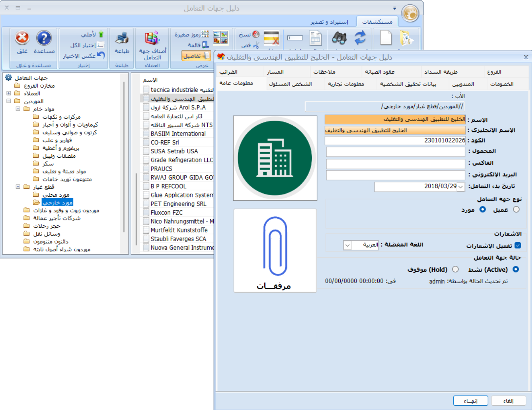Click the rename text field icon

(x=295, y=38)
